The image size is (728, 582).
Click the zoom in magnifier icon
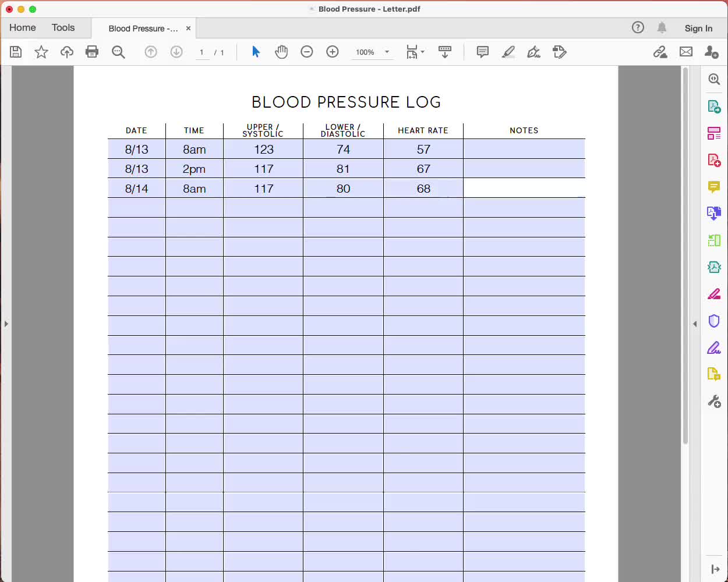coord(332,52)
